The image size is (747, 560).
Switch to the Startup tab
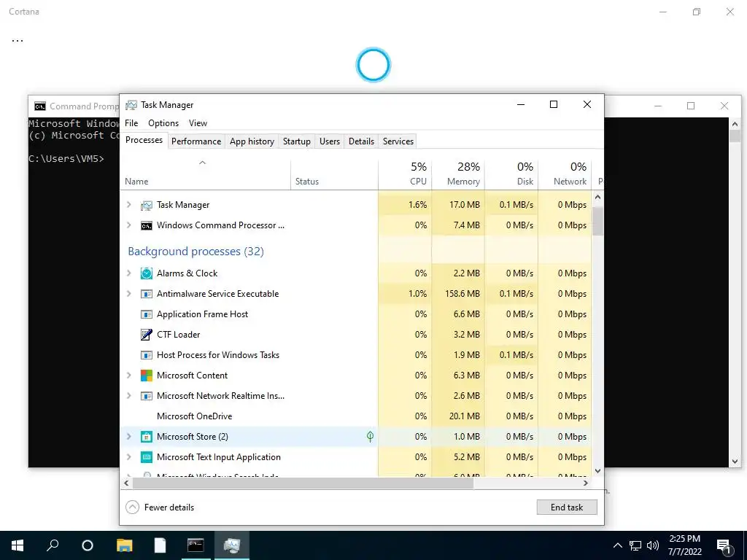pyautogui.click(x=296, y=141)
